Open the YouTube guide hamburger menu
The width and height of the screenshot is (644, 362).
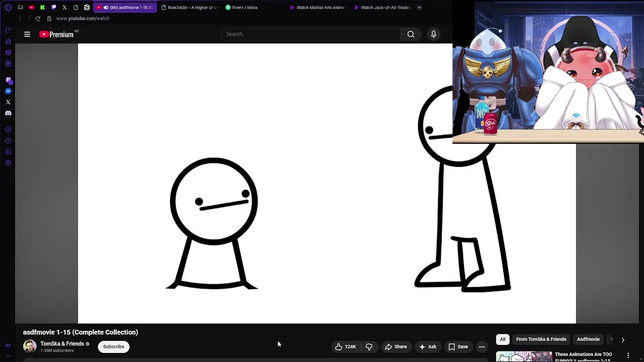(27, 34)
